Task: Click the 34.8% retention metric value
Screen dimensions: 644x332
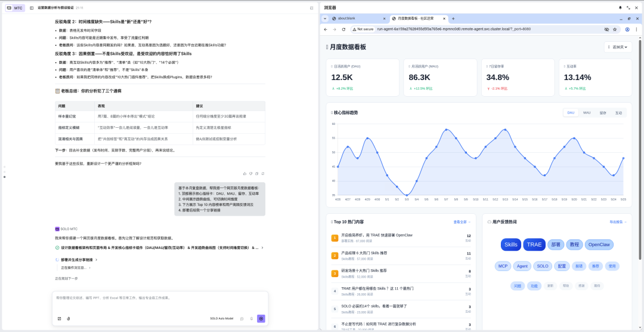Action: tap(498, 78)
